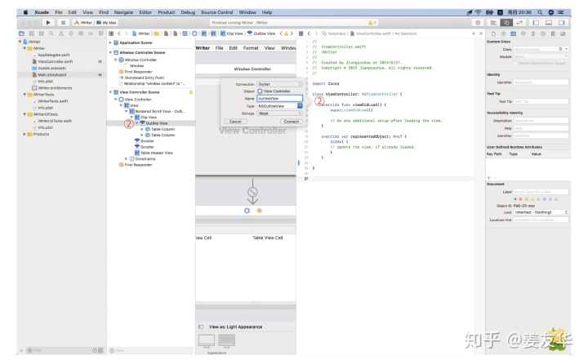This screenshot has height=364, width=588.
Task: Select Outline View in document outline
Action: [x=156, y=123]
